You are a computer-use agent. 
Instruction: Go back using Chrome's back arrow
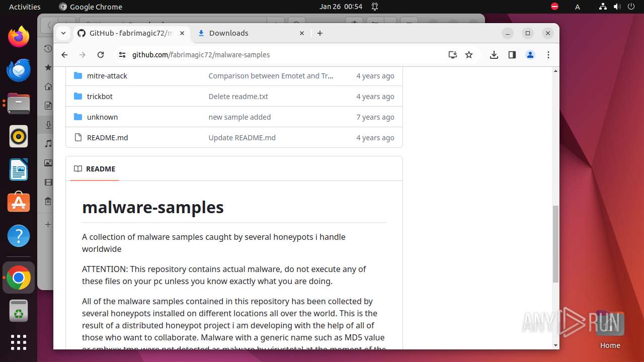click(x=64, y=55)
